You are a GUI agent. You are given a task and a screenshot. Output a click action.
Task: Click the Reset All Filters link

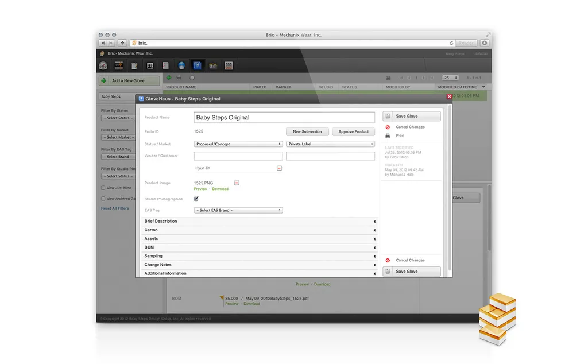[115, 208]
